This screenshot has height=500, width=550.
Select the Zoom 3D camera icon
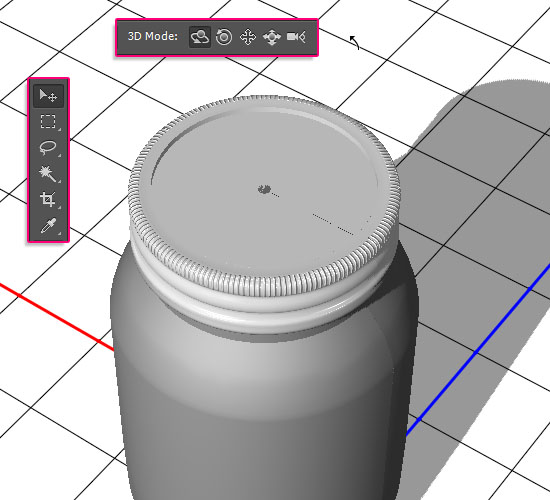click(x=296, y=36)
